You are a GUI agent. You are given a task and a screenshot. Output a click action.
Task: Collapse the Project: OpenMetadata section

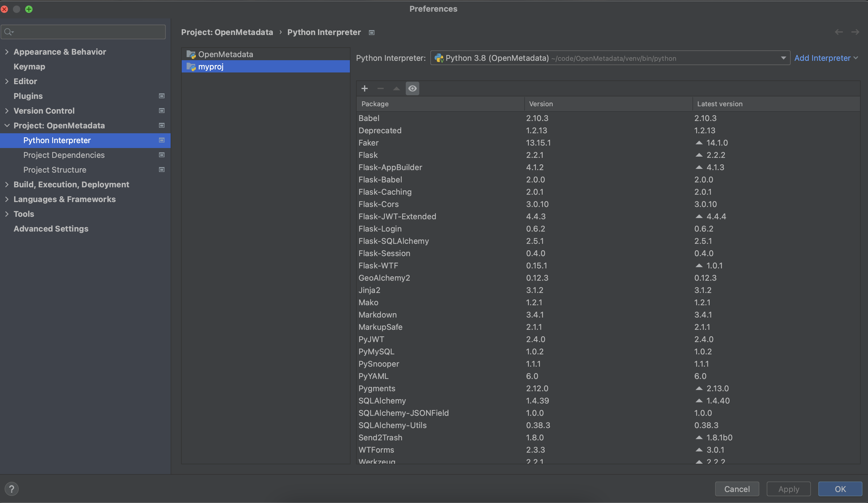[7, 125]
